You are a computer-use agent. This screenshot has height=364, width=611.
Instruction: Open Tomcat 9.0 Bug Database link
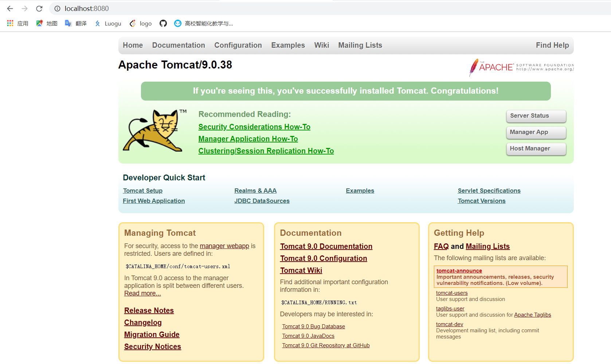click(313, 326)
